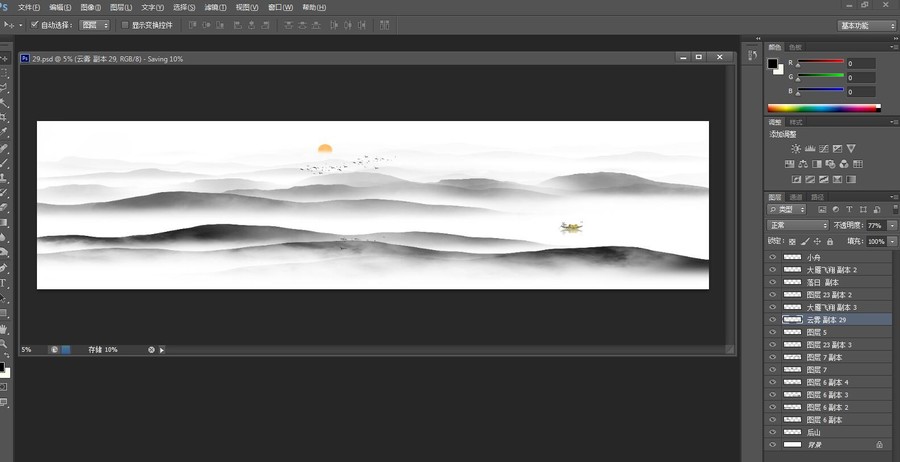
Task: Lock transparent pixels of the layer
Action: coord(793,242)
